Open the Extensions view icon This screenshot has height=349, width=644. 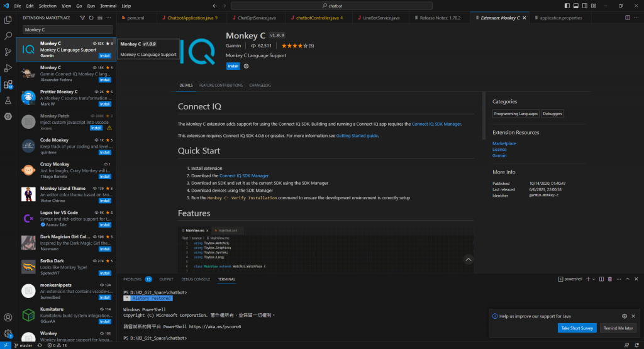pos(8,85)
